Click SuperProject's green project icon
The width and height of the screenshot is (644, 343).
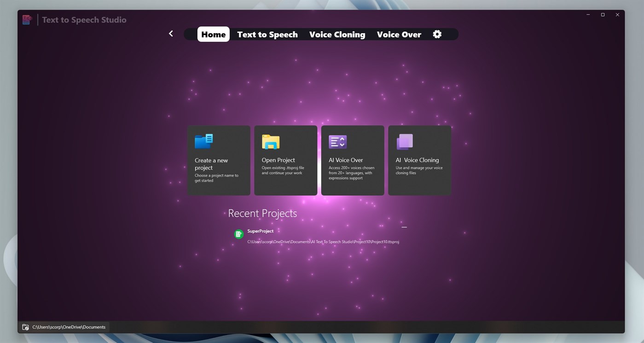238,233
